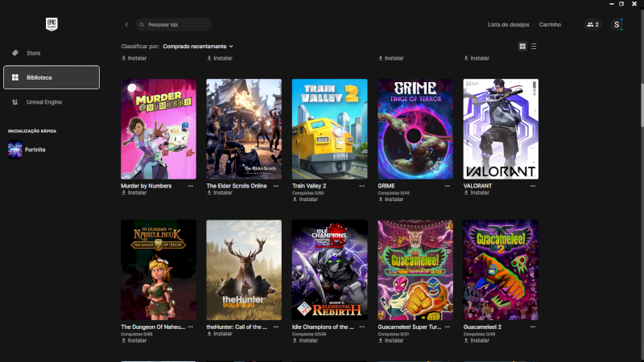Open GRIME game cover
644x362 pixels.
(415, 129)
